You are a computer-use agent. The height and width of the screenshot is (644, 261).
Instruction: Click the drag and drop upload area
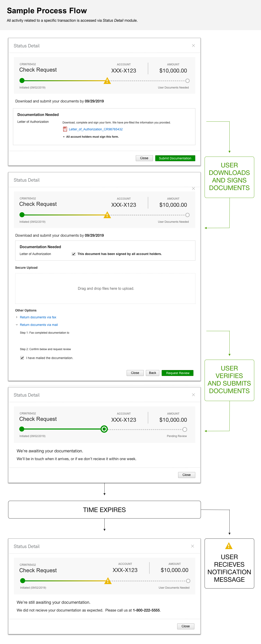[x=105, y=289]
